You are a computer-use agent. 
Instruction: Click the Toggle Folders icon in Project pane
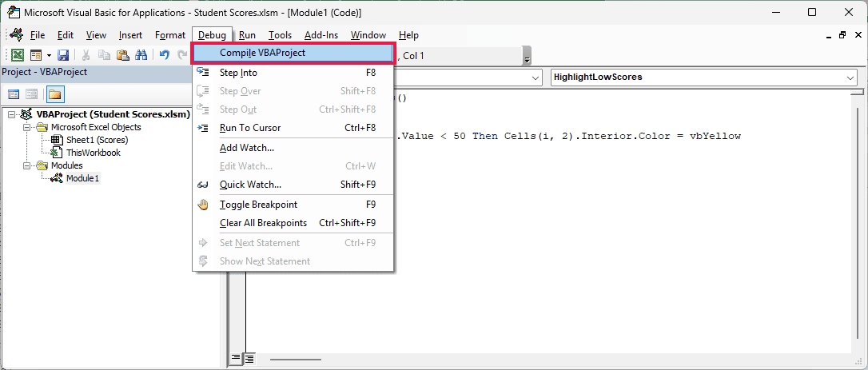(55, 94)
